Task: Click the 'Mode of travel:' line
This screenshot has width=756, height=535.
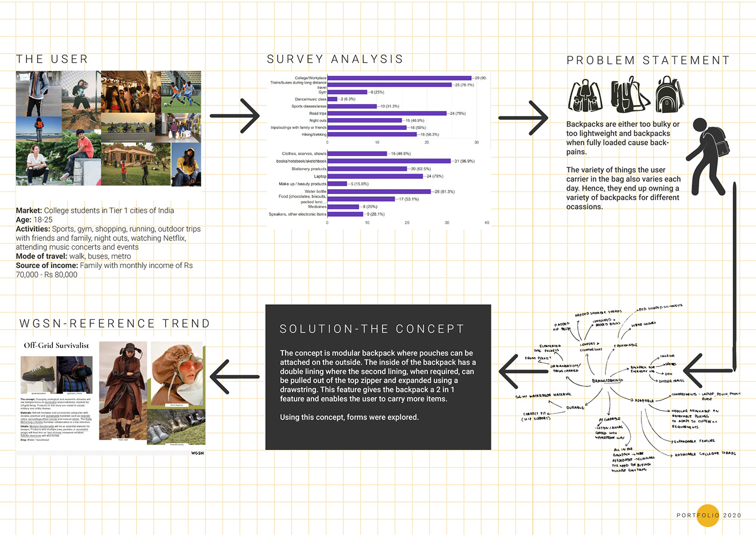Action: coord(73,256)
